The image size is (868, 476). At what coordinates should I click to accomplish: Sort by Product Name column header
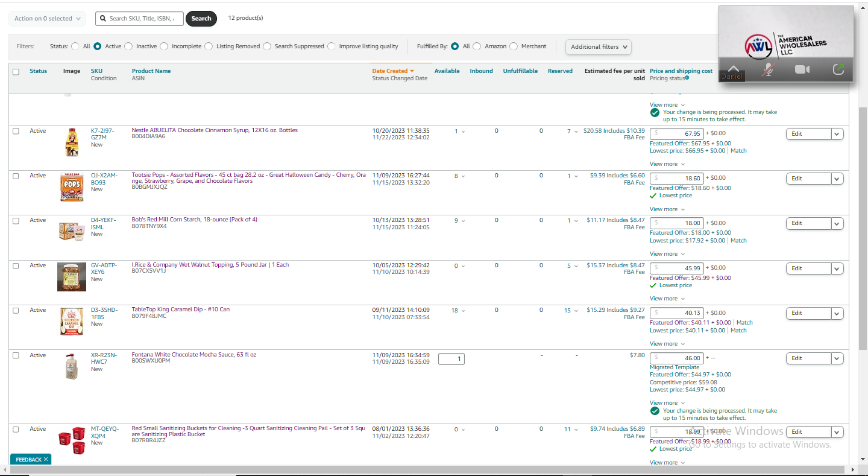(151, 71)
